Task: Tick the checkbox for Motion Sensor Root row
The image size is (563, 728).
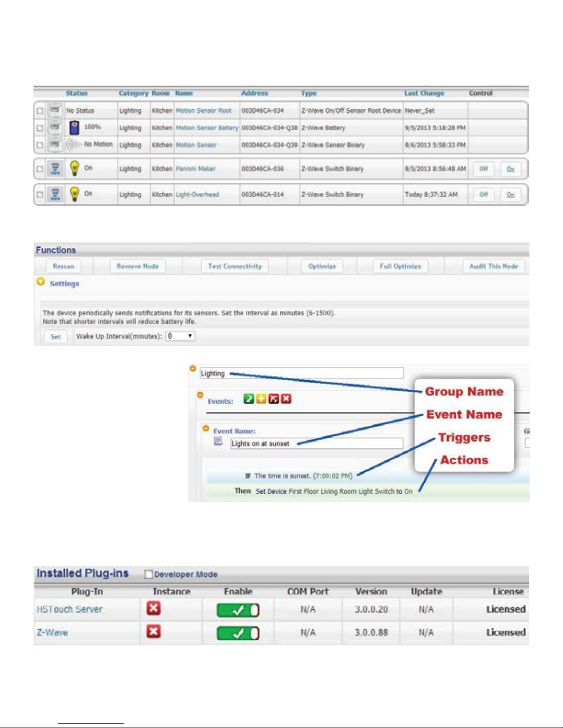Action: click(40, 111)
